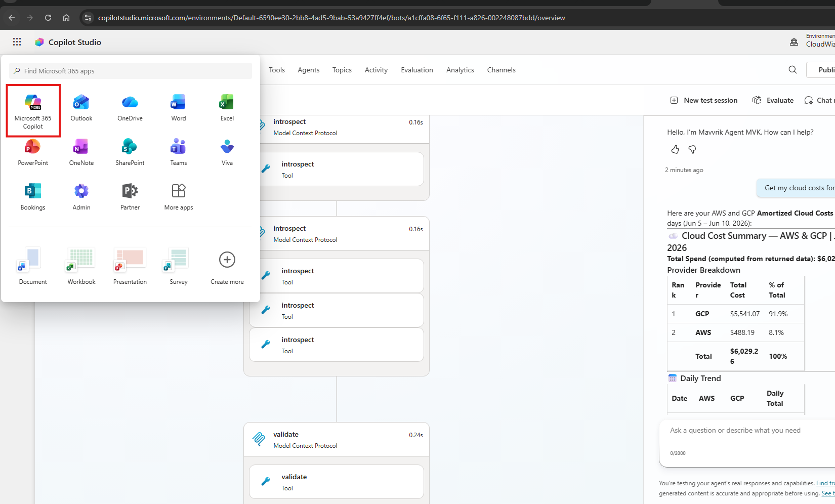Click the 91.9% of total cell
This screenshot has width=835, height=504.
tap(778, 314)
